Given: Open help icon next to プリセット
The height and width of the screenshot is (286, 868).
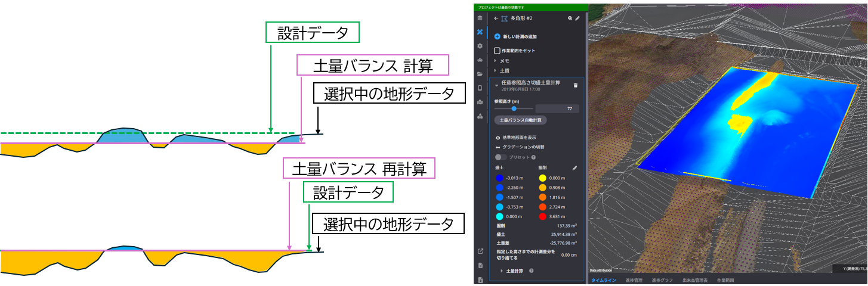Looking at the screenshot, I should [x=533, y=157].
